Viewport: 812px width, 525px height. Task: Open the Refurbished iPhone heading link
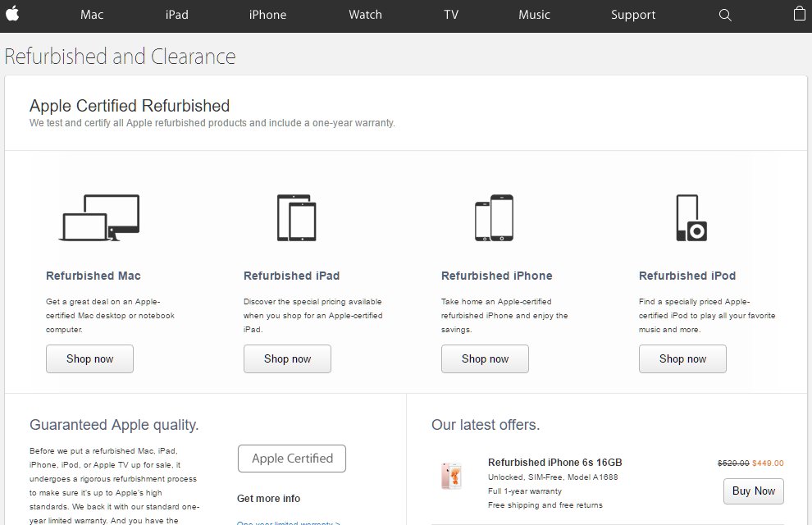click(x=496, y=276)
